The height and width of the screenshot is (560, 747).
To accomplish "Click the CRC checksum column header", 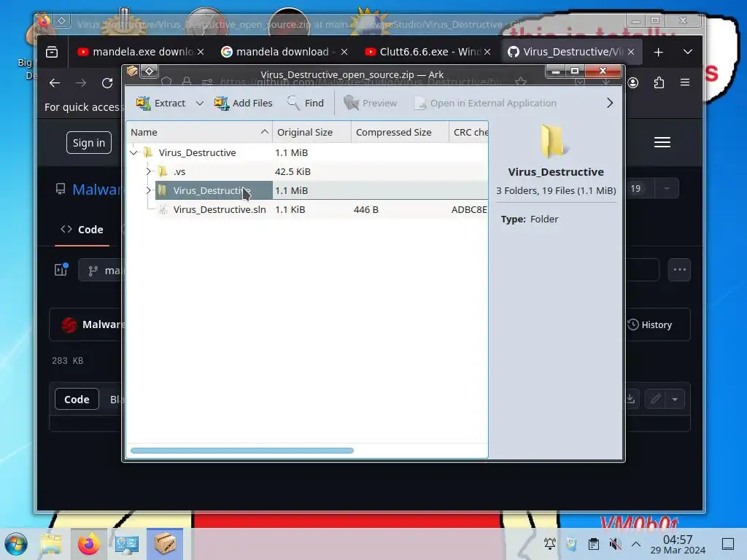I will [469, 133].
